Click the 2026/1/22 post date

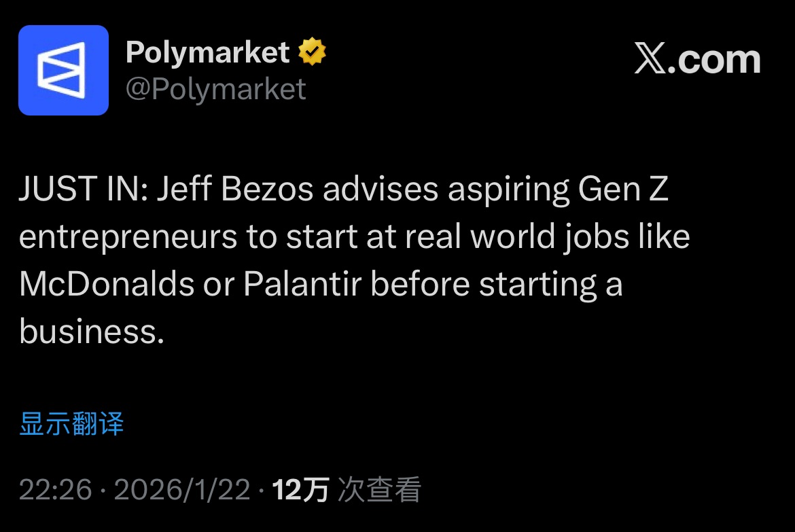click(182, 490)
